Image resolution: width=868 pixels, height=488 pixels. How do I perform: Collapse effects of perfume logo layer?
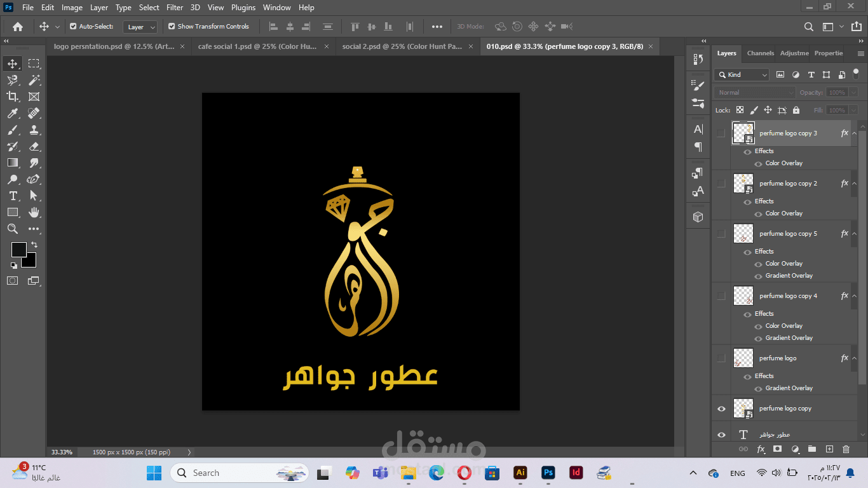pos(854,358)
